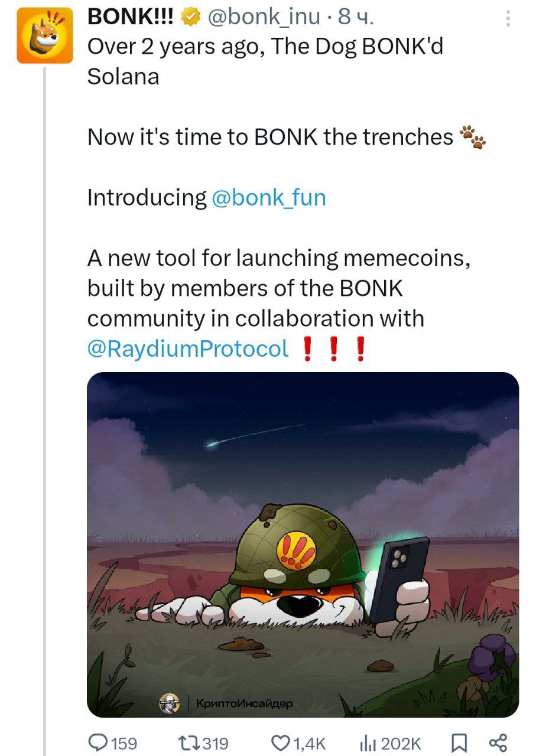Share the tweet with the share icon
The height and width of the screenshot is (756, 536).
499,742
